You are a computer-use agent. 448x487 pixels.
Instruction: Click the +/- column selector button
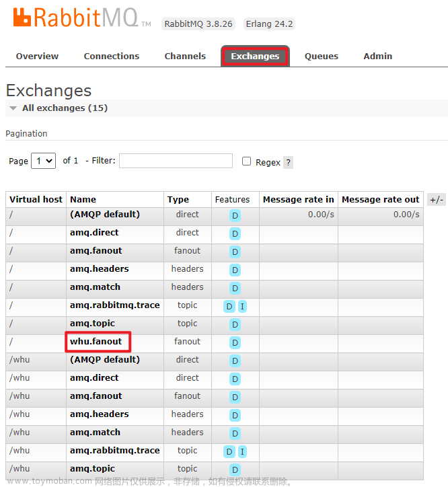click(x=436, y=199)
